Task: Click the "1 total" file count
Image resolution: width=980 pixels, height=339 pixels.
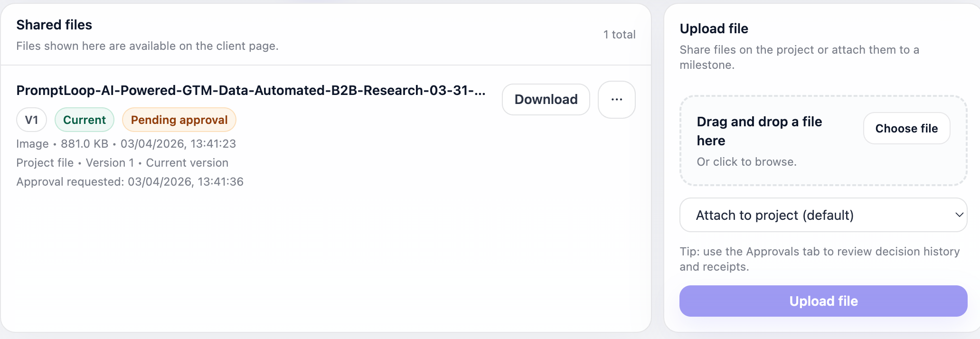Action: pos(619,35)
